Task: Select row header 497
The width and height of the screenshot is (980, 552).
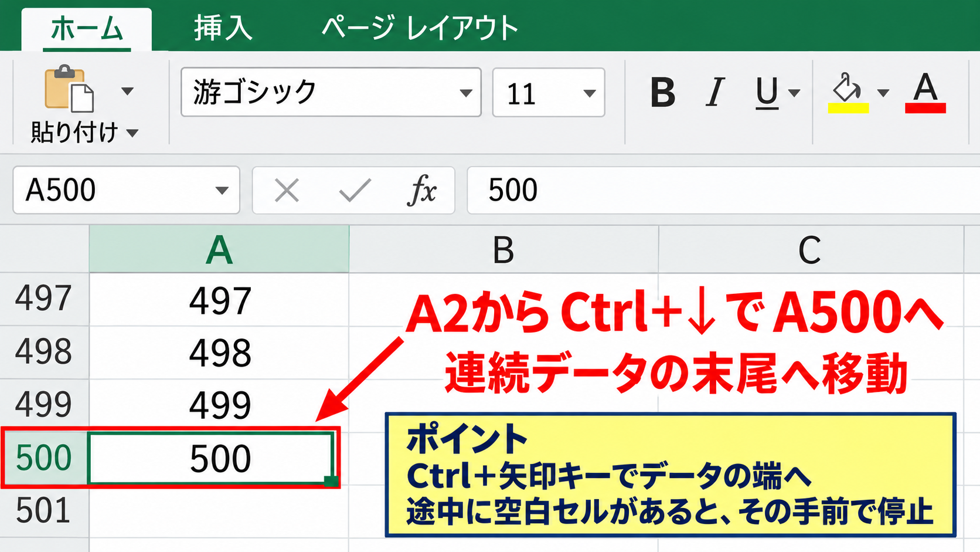Action: 45,299
